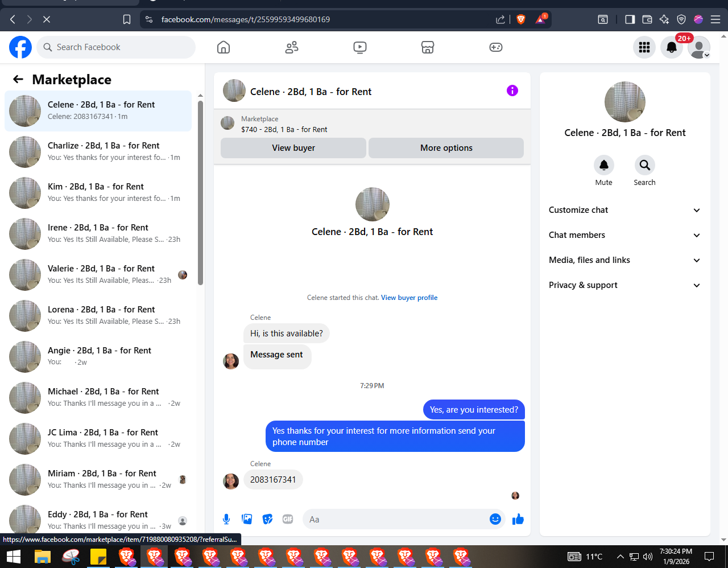Screen dimensions: 728x568
Task: Click the taskbar volume speaker icon
Action: tap(647, 557)
